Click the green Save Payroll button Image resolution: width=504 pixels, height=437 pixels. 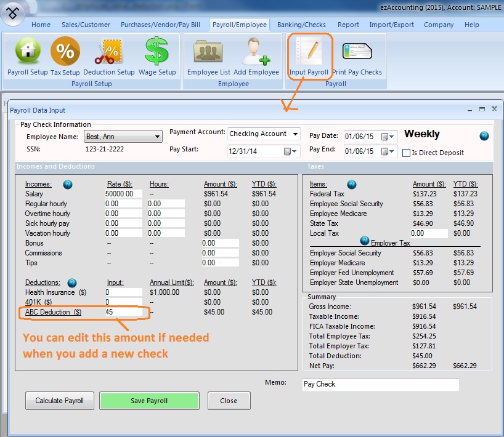(x=149, y=401)
